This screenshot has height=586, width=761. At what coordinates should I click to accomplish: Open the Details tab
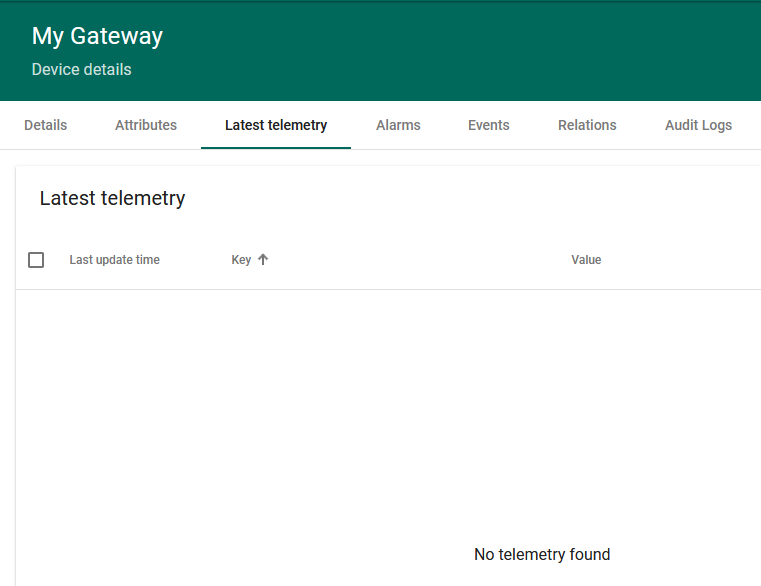click(46, 125)
